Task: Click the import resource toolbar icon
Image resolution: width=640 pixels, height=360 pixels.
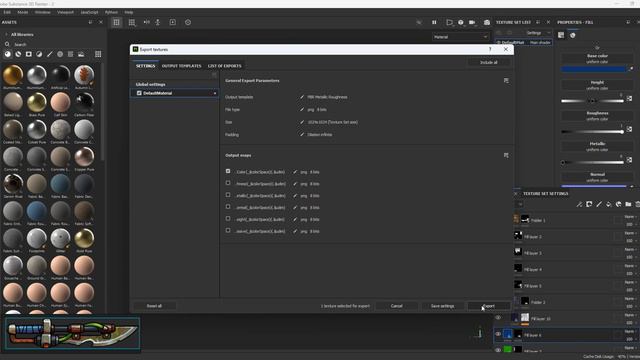Action: click(173, 22)
